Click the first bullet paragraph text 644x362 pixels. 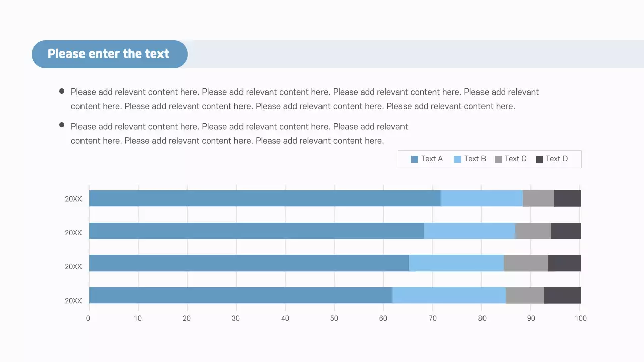tap(304, 99)
